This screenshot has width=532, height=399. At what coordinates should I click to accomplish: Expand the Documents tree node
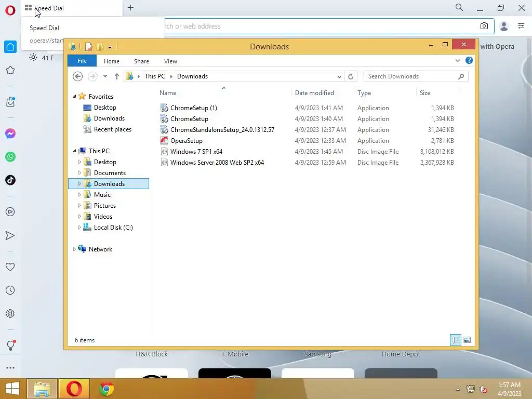click(79, 172)
